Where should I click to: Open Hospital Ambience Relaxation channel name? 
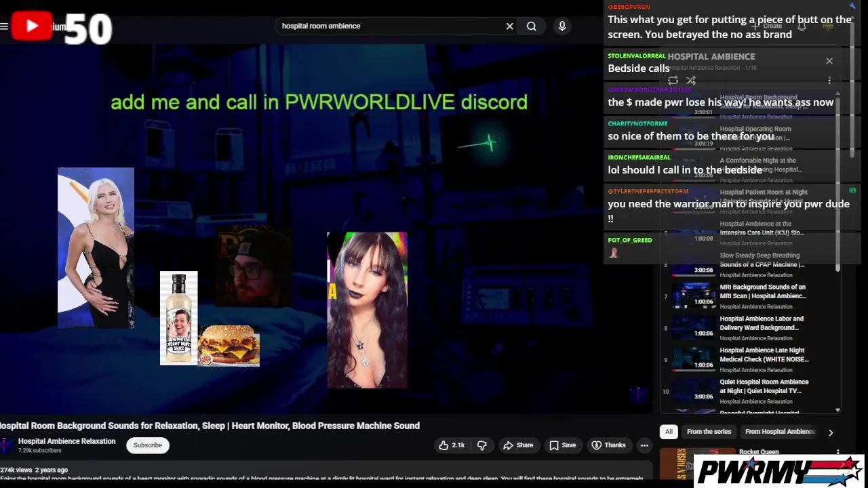tap(66, 441)
